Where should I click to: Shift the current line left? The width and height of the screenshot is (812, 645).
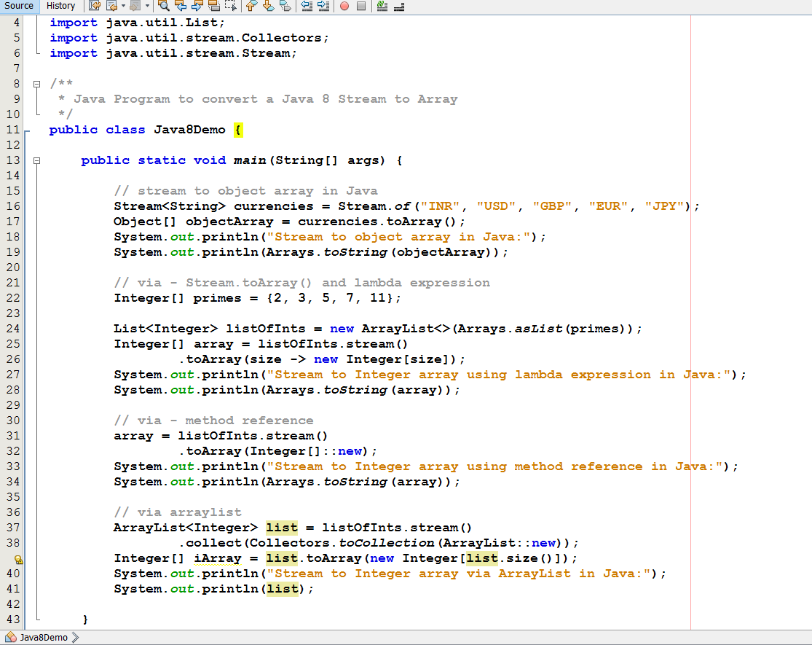(x=307, y=6)
